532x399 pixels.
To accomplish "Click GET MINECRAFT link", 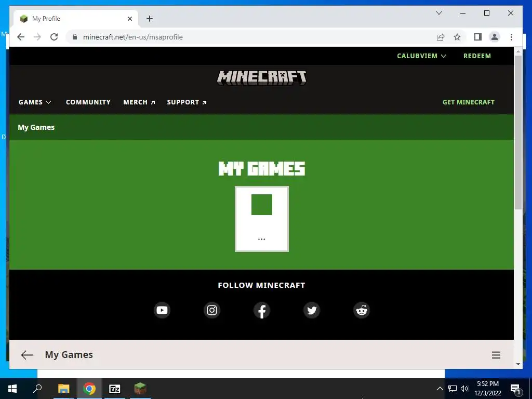I will (469, 102).
